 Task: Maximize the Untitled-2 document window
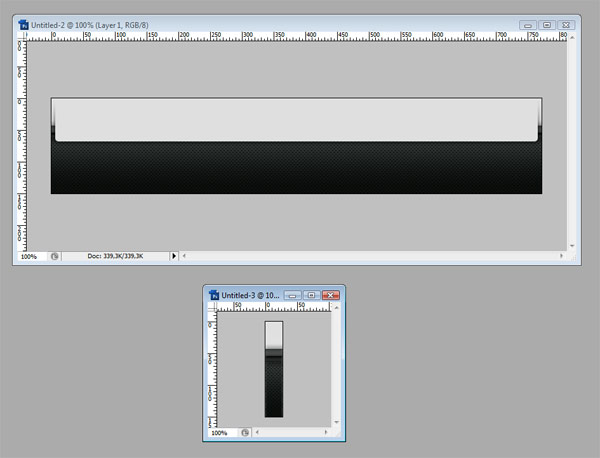[547, 25]
